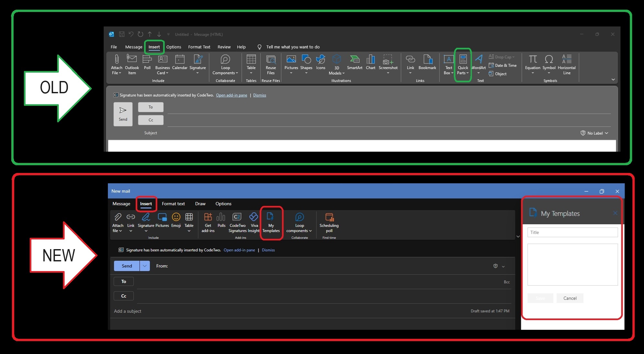Open the Review tab in the old window
Image resolution: width=644 pixels, height=354 pixels.
[x=224, y=47]
